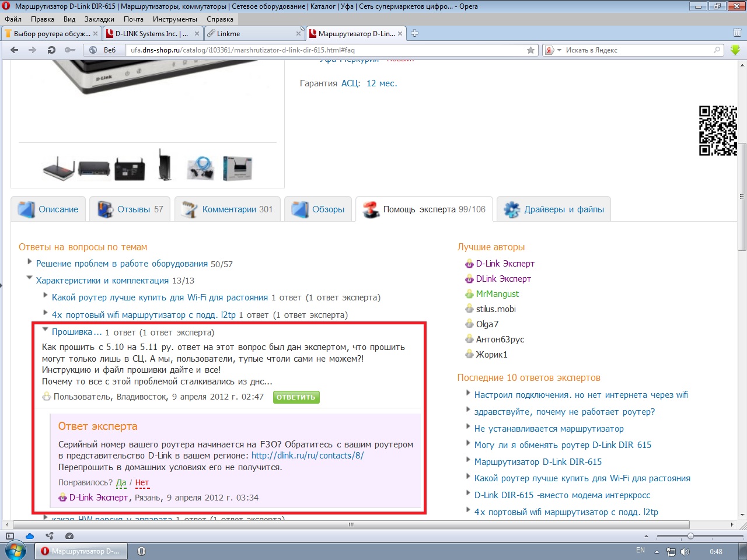
Task: Open the green downloads arrow icon
Action: (735, 50)
